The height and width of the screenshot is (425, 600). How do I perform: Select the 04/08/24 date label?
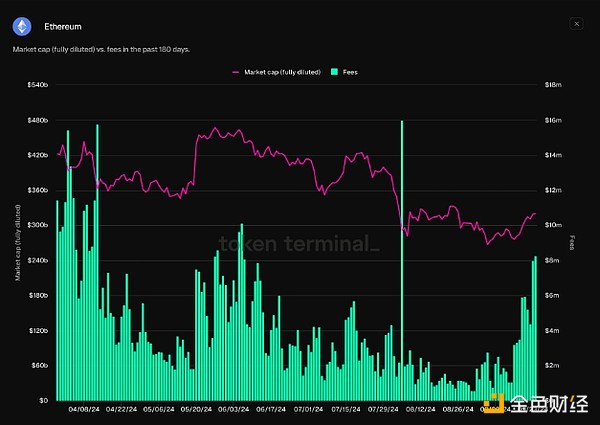pos(81,408)
